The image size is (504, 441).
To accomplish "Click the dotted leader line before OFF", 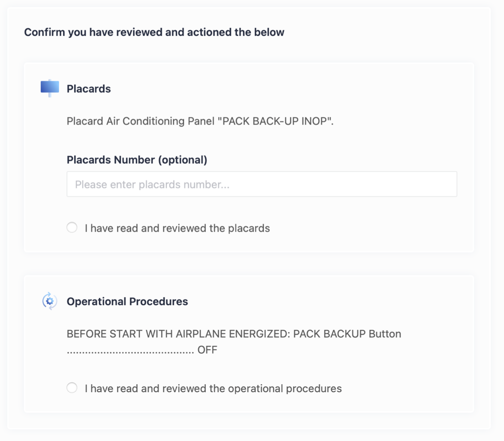I will (130, 352).
